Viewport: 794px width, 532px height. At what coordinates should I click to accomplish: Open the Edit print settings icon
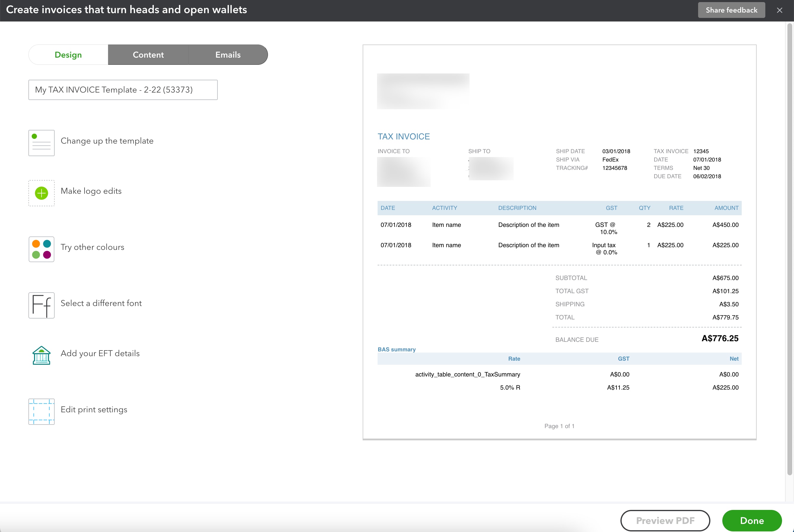point(41,412)
